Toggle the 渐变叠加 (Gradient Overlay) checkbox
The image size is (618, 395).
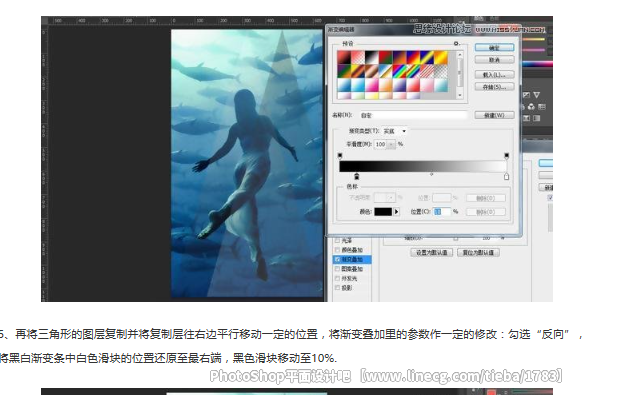[337, 259]
